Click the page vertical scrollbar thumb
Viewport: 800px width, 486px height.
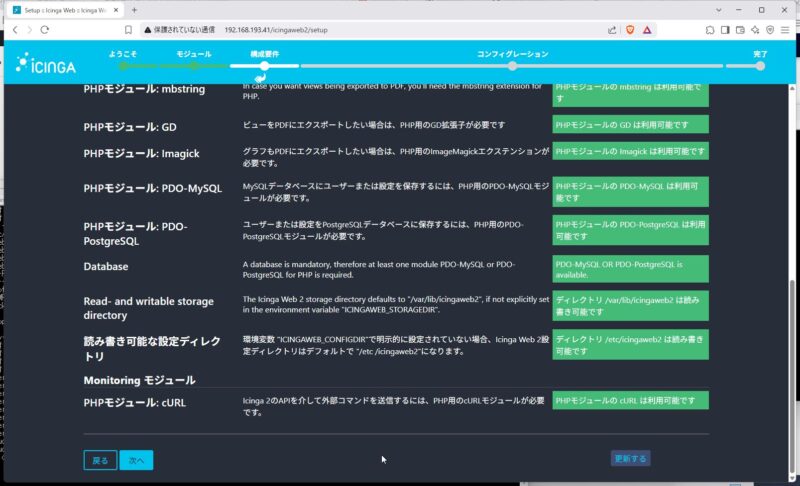[792, 375]
